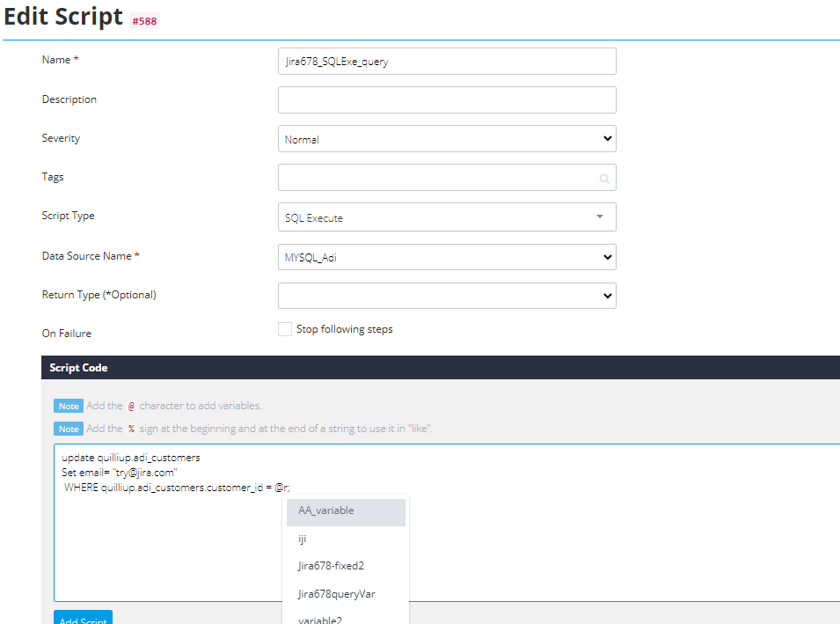Click into the Name input field
This screenshot has width=840, height=624.
447,61
